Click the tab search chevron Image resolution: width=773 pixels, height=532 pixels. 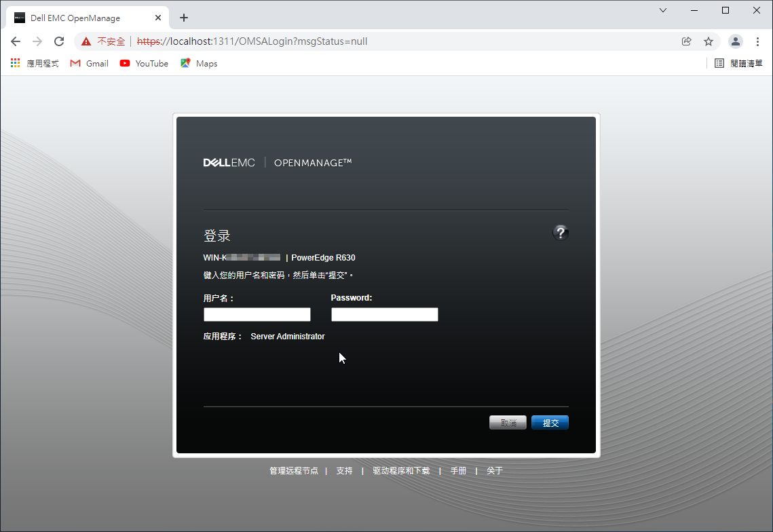click(663, 10)
